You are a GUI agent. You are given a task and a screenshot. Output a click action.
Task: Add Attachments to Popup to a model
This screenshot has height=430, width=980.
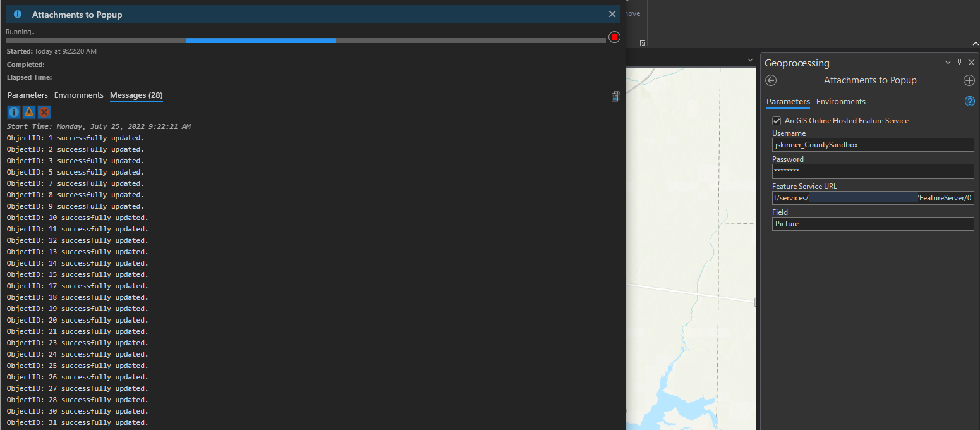coord(969,80)
